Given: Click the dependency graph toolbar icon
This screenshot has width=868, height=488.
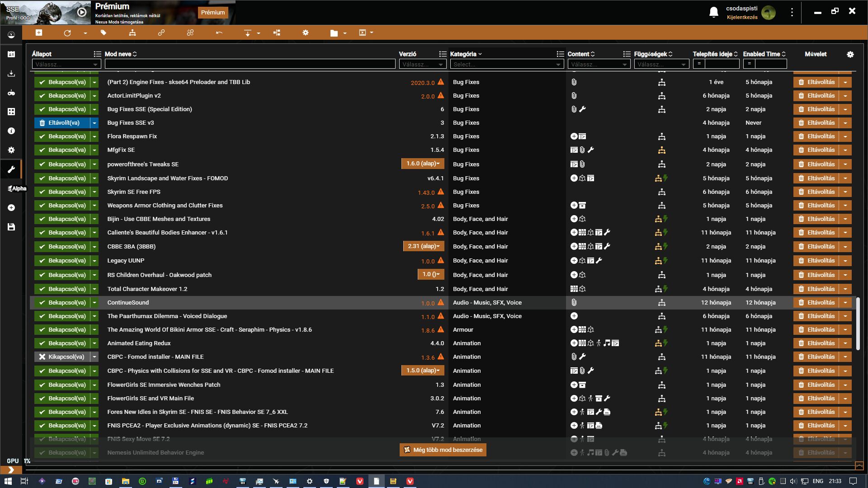Looking at the screenshot, I should click(x=277, y=33).
